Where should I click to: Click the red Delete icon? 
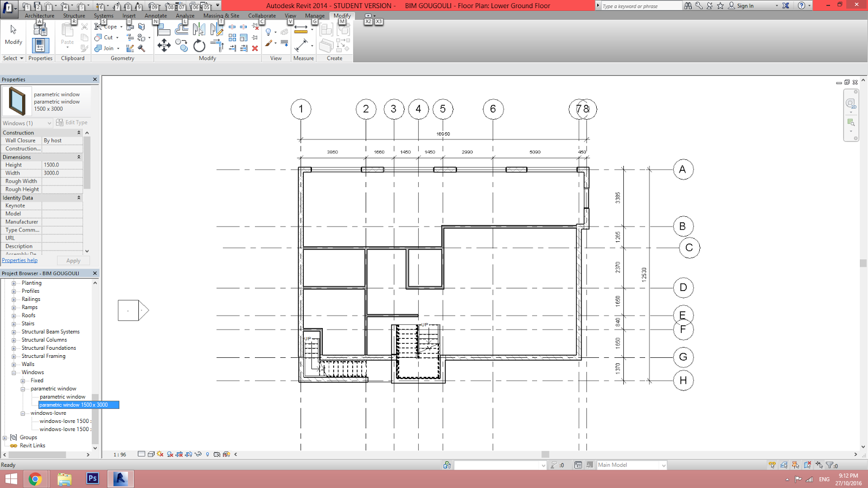(x=255, y=48)
